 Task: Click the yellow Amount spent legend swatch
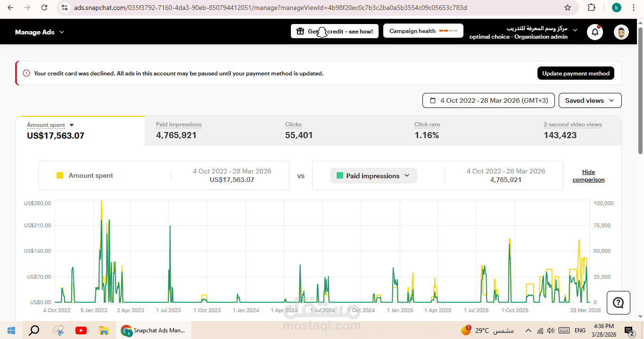click(60, 175)
